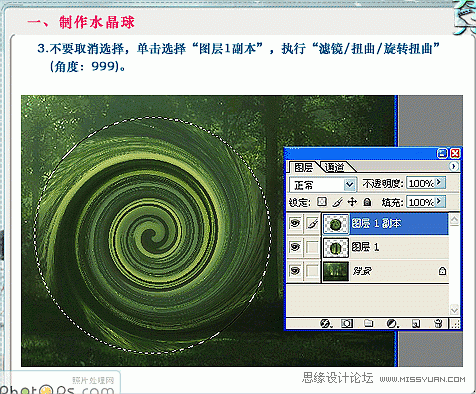The height and width of the screenshot is (394, 476).
Task: Hide the 图层 1 layer eye
Action: pyautogui.click(x=295, y=247)
